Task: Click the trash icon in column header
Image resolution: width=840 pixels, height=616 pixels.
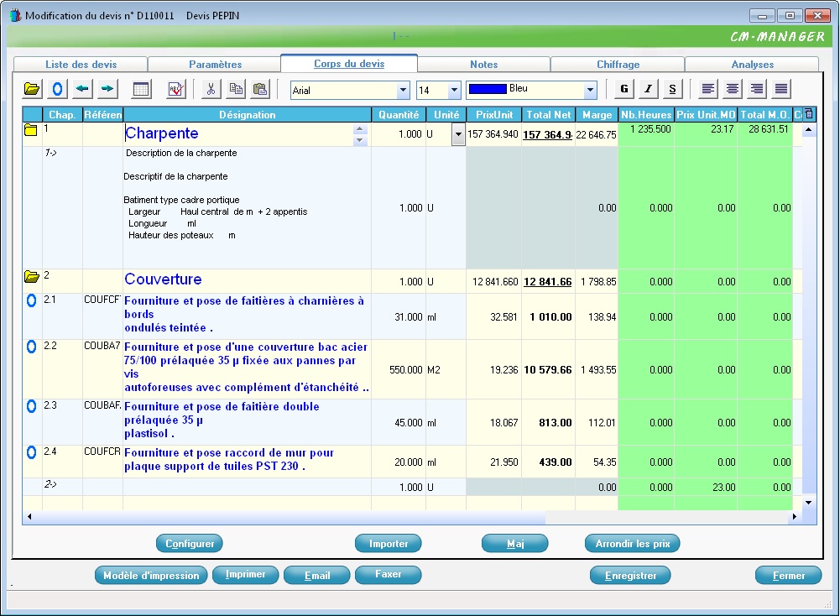Action: point(809,113)
